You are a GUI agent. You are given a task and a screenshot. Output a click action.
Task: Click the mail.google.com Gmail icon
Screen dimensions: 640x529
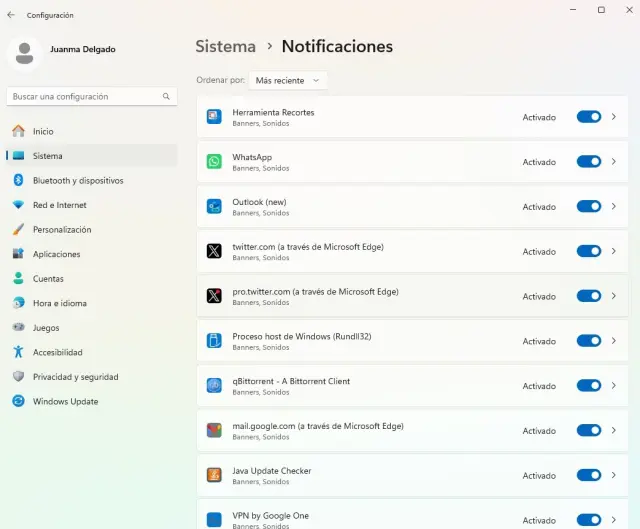click(214, 431)
